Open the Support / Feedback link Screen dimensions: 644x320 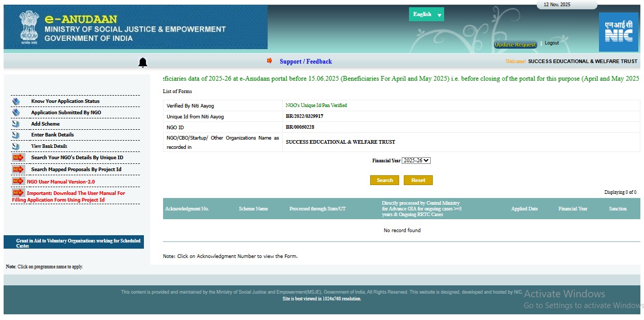tap(305, 62)
